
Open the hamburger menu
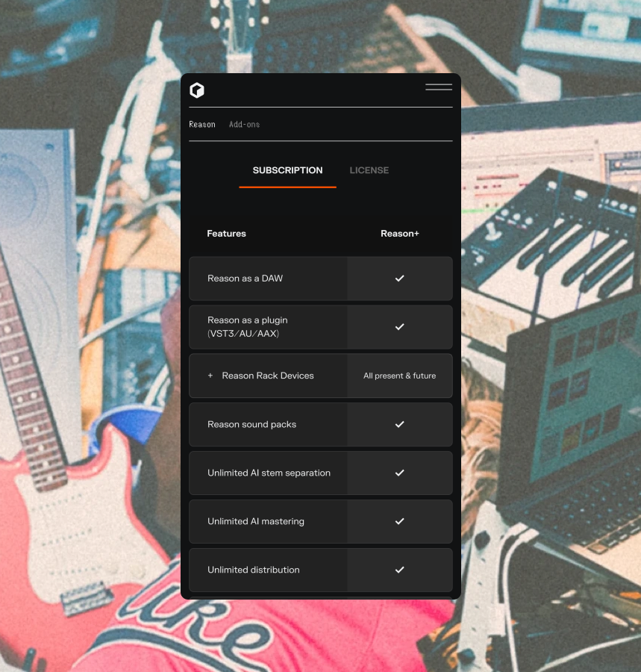pyautogui.click(x=439, y=87)
